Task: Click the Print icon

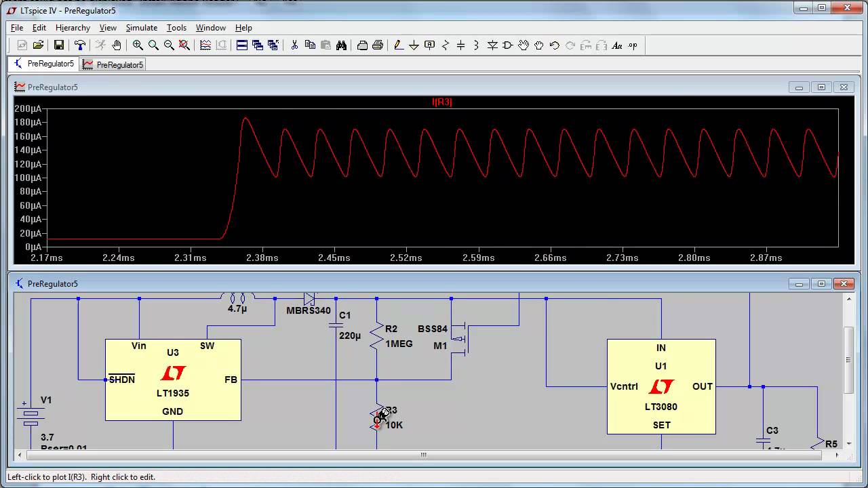Action: tap(378, 45)
